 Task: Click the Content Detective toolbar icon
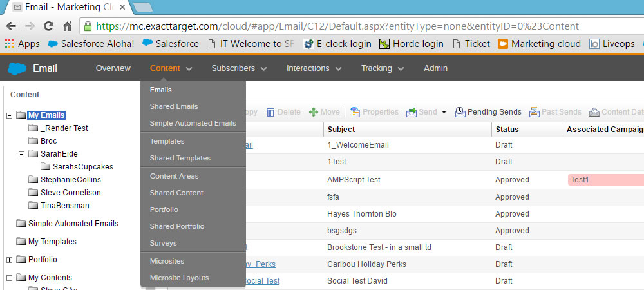click(594, 111)
